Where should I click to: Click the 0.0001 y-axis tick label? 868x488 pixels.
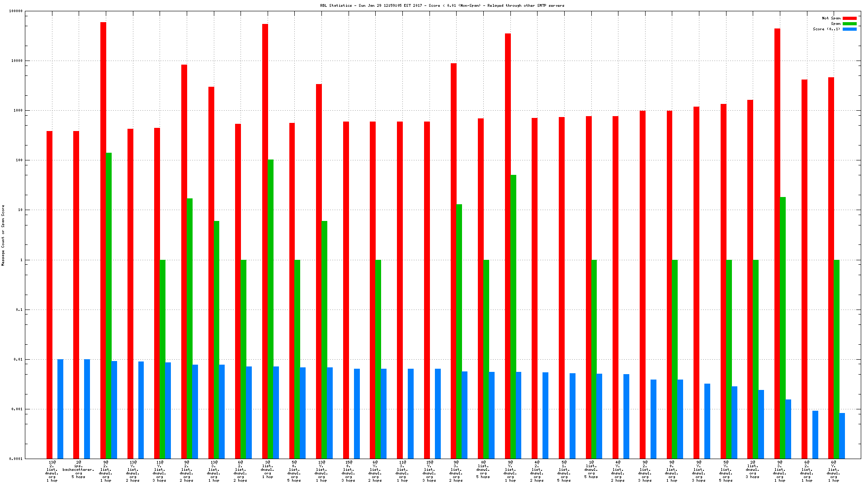16,459
